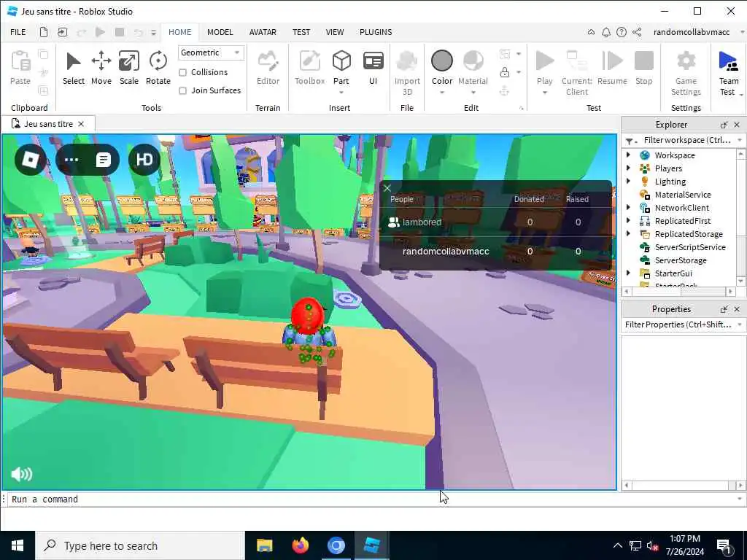Switch to the AVATAR ribbon tab

coord(263,32)
